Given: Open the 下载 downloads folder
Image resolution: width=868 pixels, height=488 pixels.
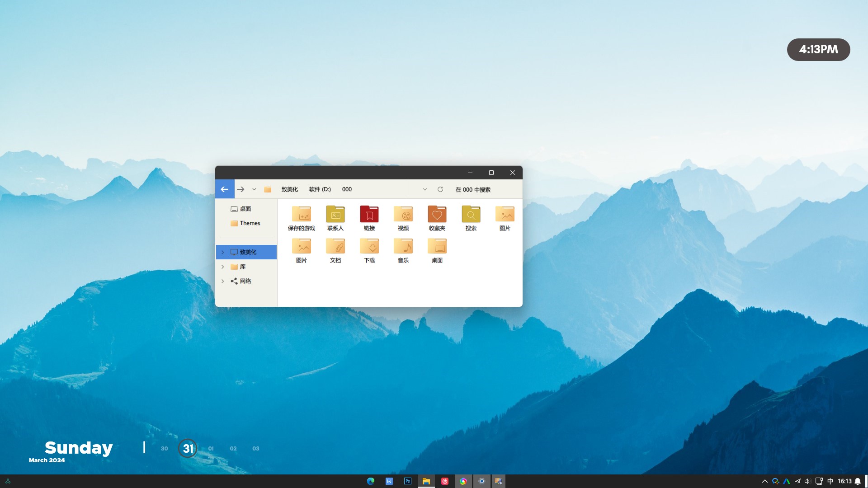Looking at the screenshot, I should tap(369, 247).
